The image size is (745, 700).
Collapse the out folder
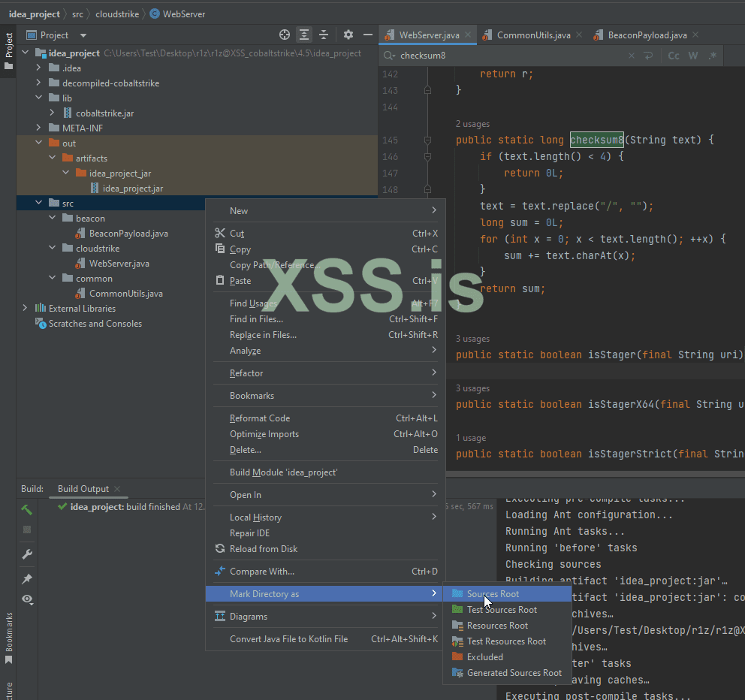(x=39, y=143)
